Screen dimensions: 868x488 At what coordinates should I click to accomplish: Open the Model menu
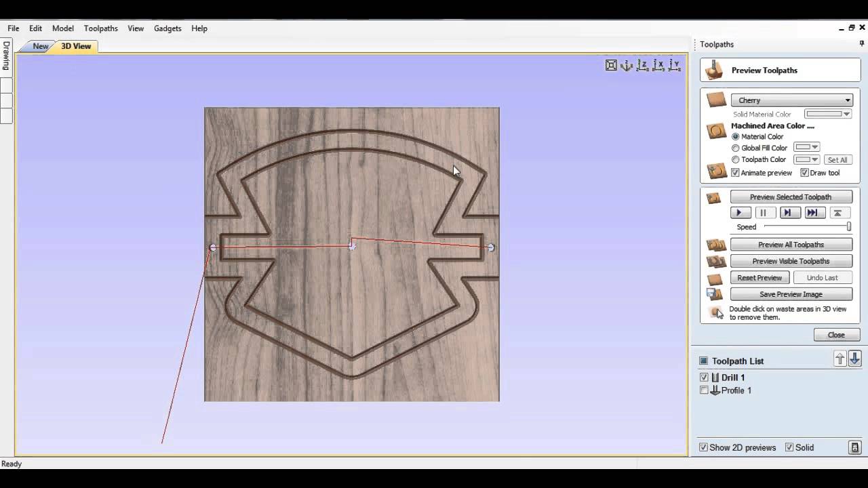[x=63, y=28]
